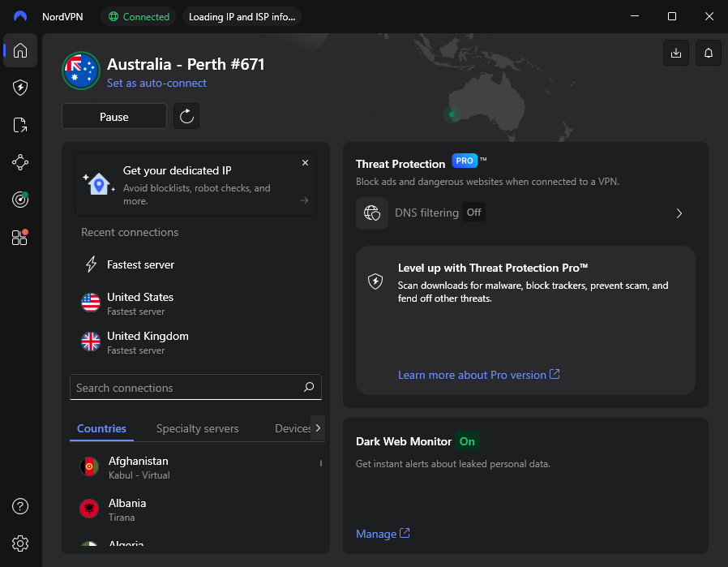
Task: Open file sharing icon in sidebar
Action: [x=20, y=125]
